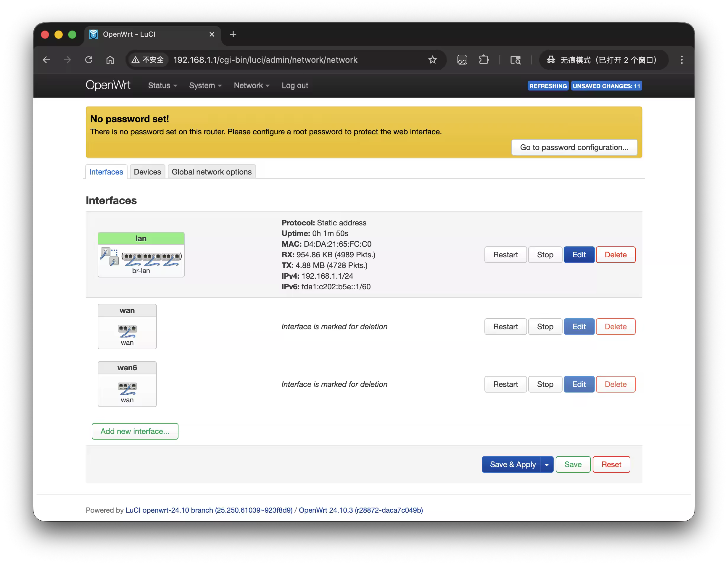Reload the page with the refresh icon
The image size is (728, 565).
click(89, 60)
